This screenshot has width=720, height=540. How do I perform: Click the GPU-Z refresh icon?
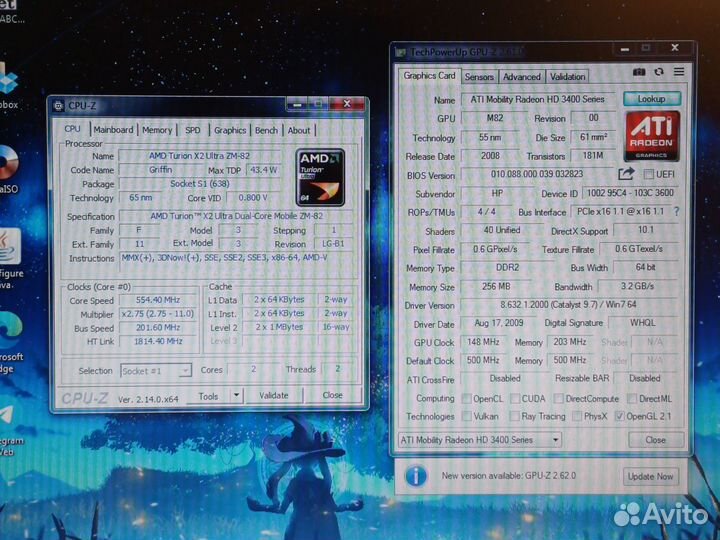660,73
